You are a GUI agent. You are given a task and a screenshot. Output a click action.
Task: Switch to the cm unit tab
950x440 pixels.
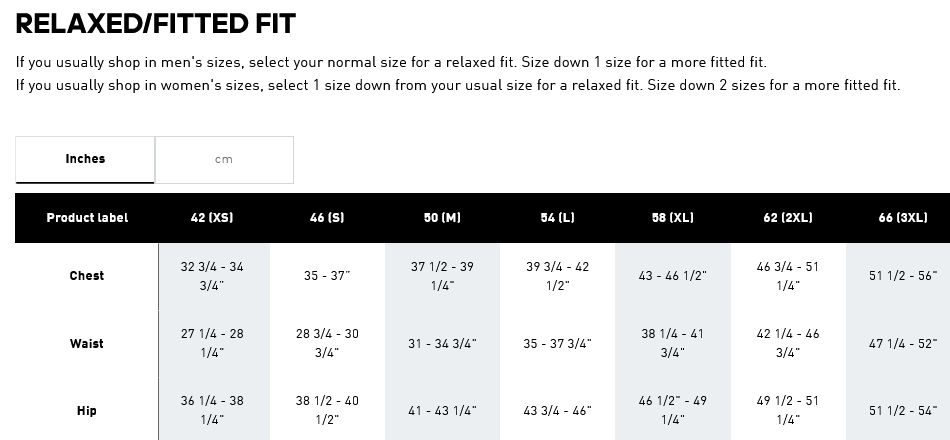click(x=224, y=160)
